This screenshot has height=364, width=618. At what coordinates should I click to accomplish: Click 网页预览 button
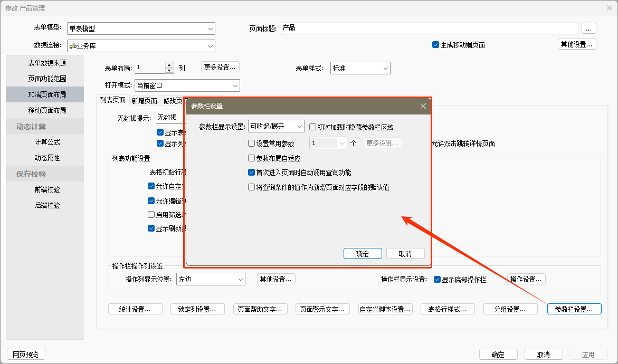26,354
